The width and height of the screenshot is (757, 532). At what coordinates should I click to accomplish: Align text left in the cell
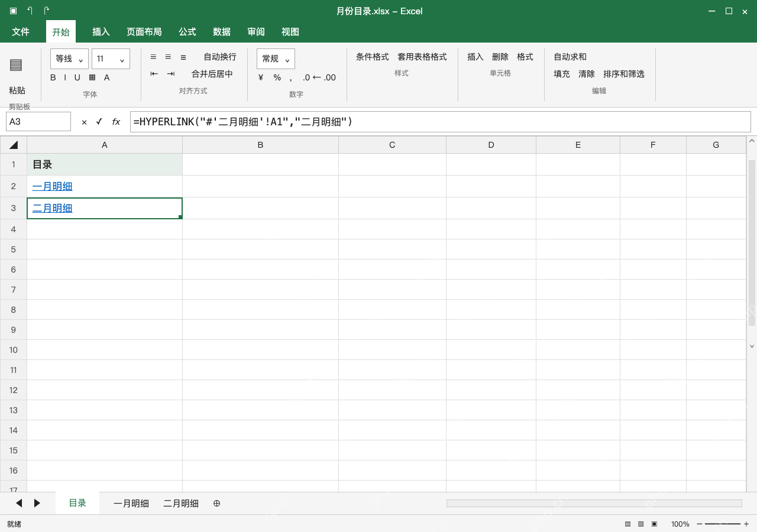click(153, 57)
